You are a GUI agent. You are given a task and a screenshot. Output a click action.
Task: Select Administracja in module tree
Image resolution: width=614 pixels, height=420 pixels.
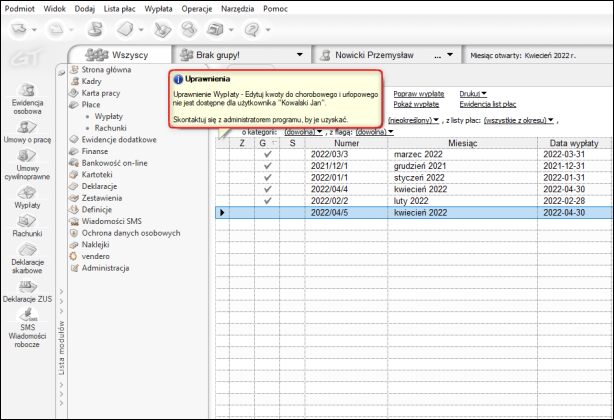pos(105,268)
